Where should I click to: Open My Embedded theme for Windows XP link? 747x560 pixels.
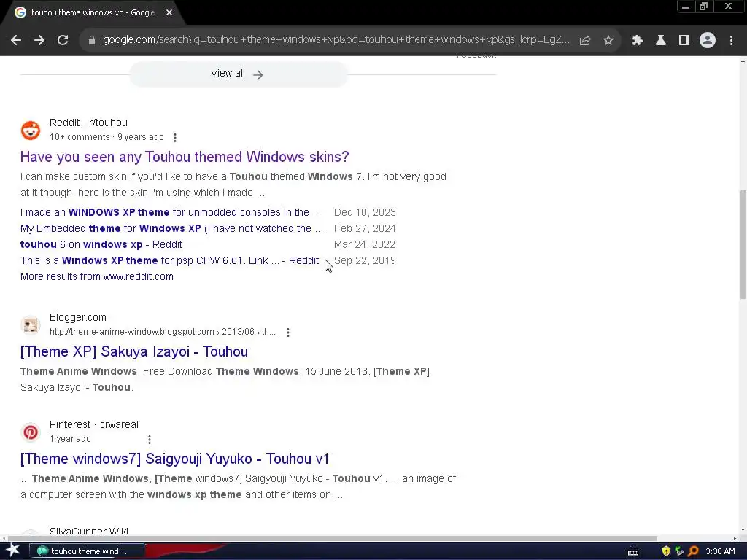pyautogui.click(x=171, y=228)
